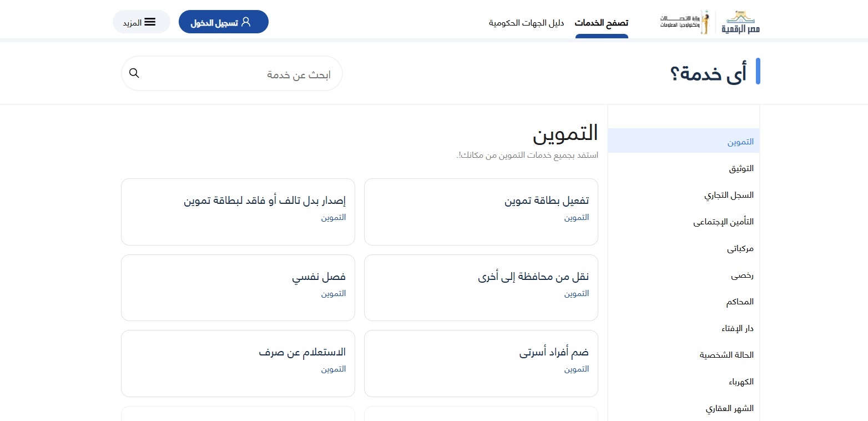The image size is (868, 421).
Task: Select رخصى in the sidebar
Action: click(684, 275)
